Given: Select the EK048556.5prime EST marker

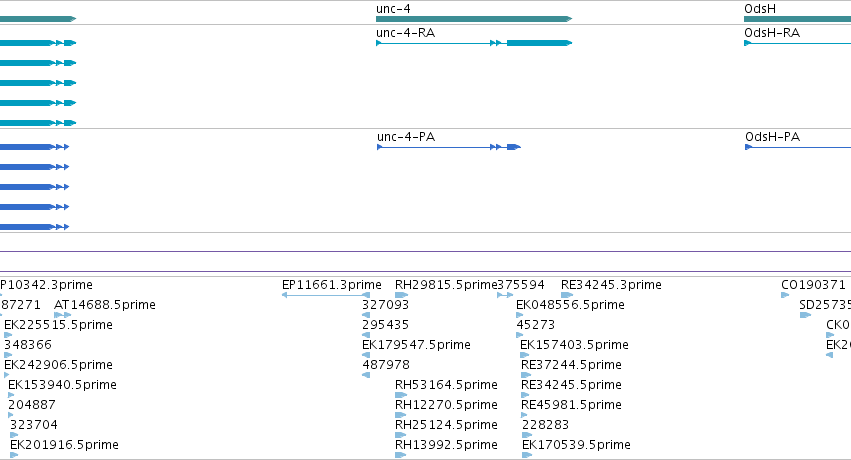Looking at the screenshot, I should click(519, 315).
